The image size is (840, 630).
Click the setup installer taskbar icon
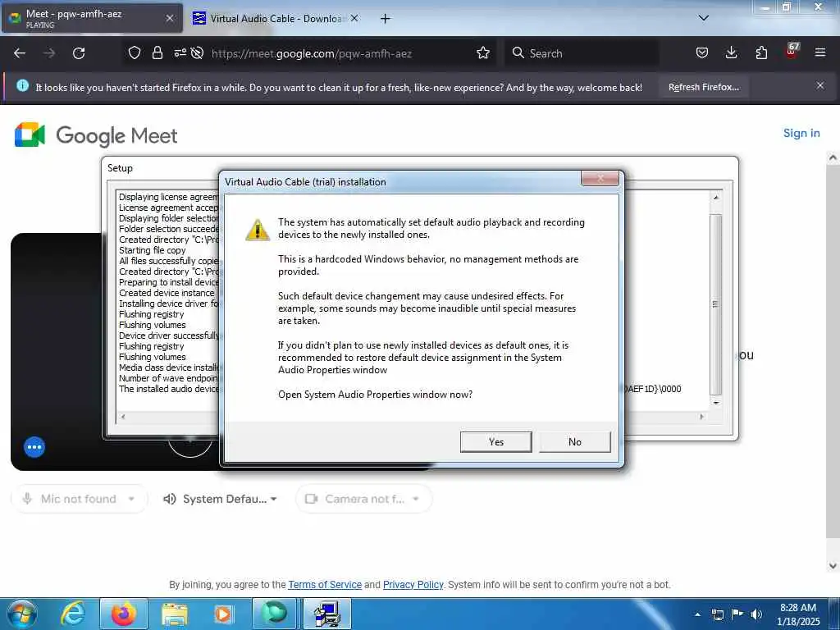[327, 614]
